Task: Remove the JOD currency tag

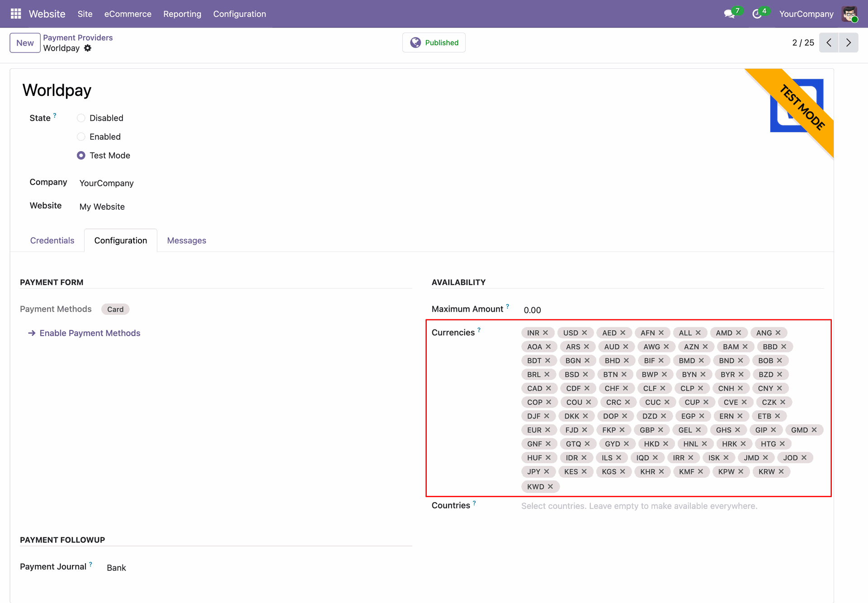Action: click(804, 457)
